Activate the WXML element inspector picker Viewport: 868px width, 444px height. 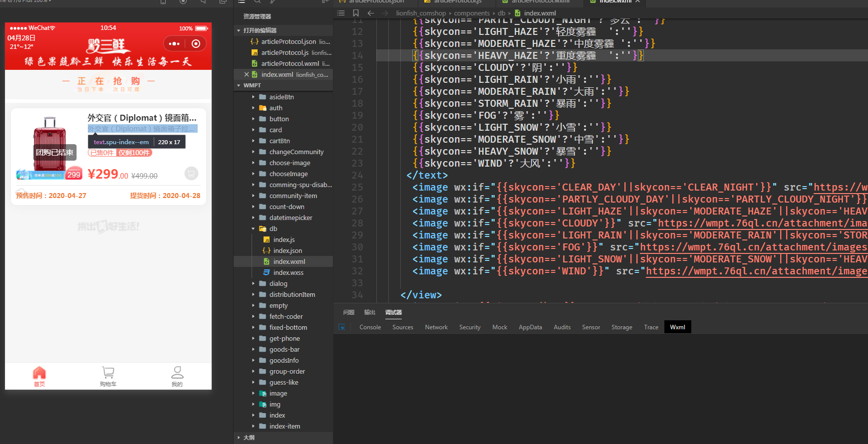342,327
